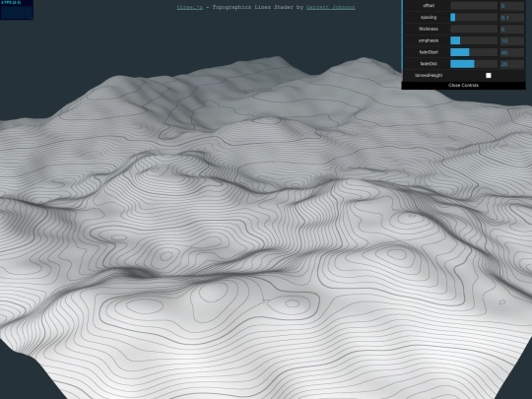Focus the thickness value field
This screenshot has height=399, width=532.
click(x=511, y=29)
